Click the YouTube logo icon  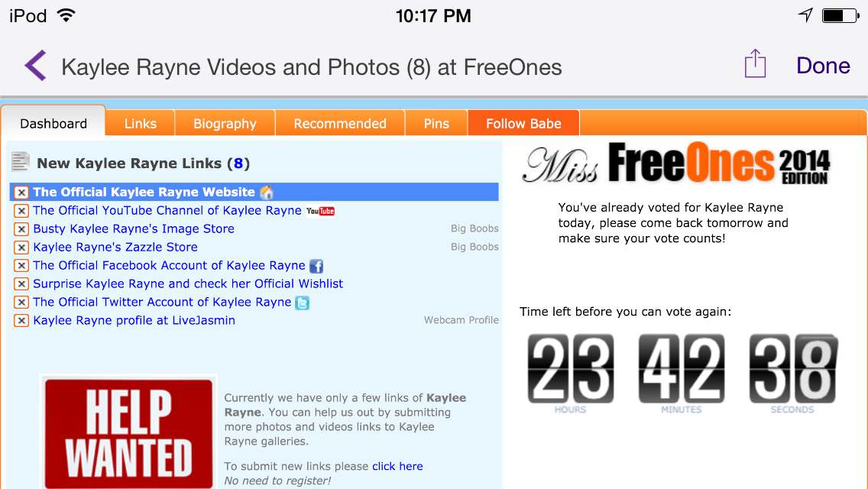point(320,211)
